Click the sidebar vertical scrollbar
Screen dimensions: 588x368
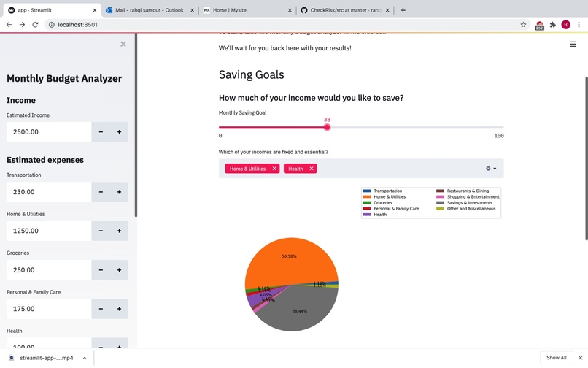coord(136,124)
